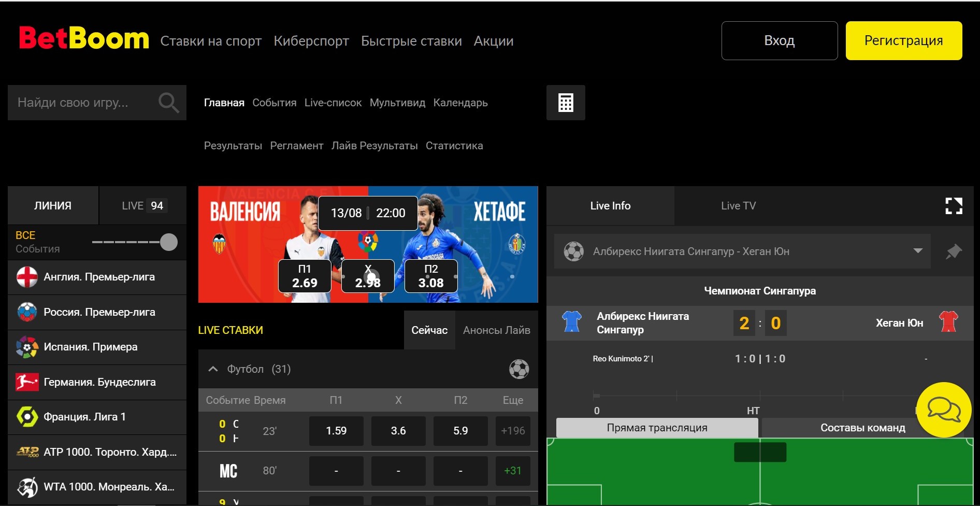Click the blue Албирекс Ниигата jersey icon
The image size is (980, 506).
(572, 321)
